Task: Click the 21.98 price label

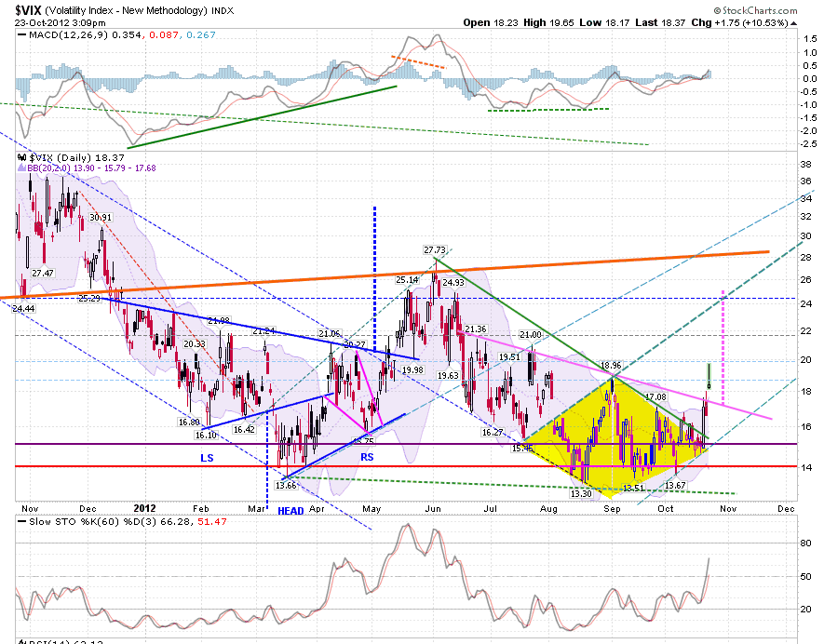Action: point(219,321)
